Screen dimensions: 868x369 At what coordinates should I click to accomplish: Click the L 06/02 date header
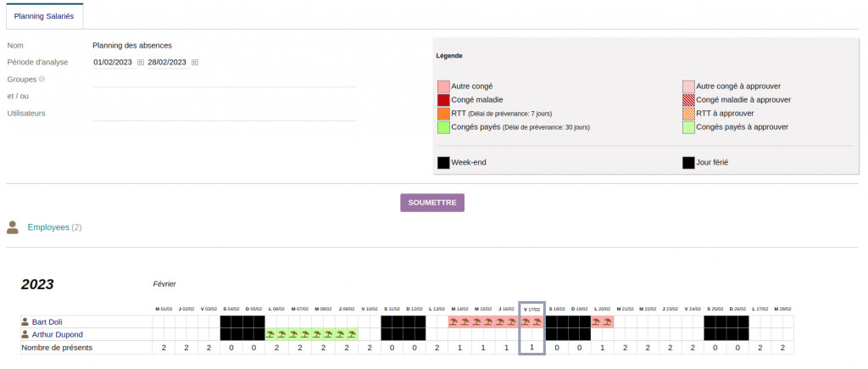(277, 309)
